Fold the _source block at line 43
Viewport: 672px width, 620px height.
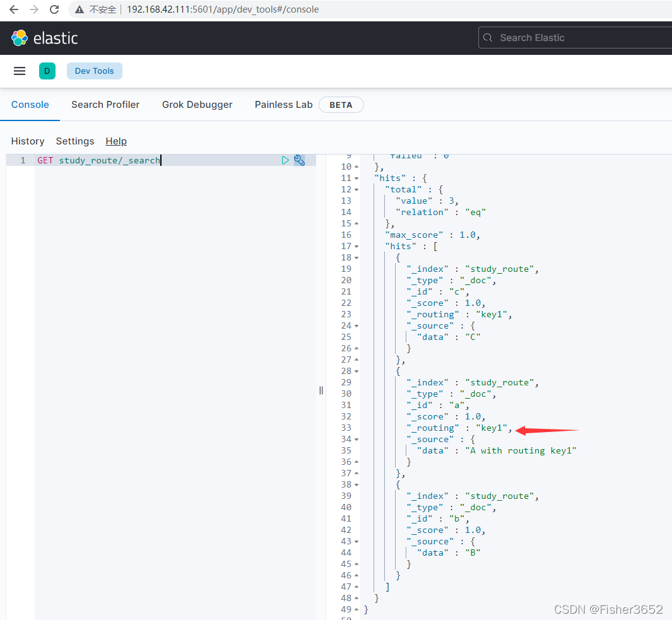click(x=357, y=542)
